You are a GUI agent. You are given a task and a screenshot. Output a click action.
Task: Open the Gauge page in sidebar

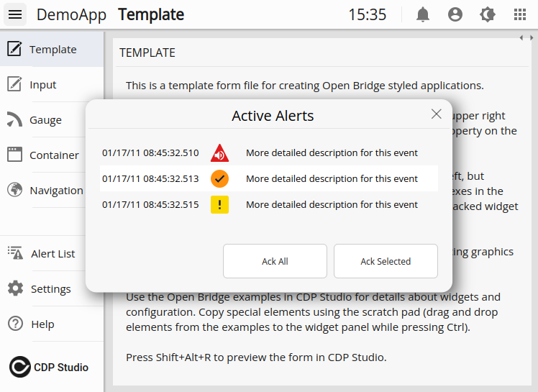tap(45, 120)
